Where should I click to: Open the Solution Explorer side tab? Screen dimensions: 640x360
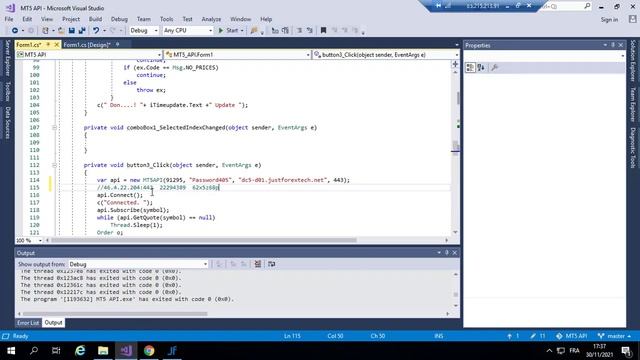[x=633, y=60]
